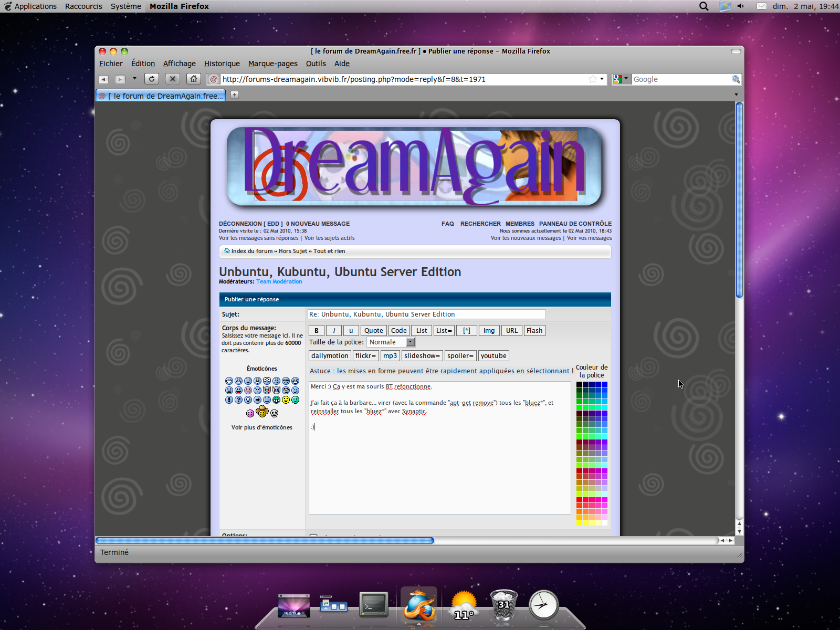Screen dimensions: 840x630
Task: Open the Marque-pages menu
Action: 272,64
